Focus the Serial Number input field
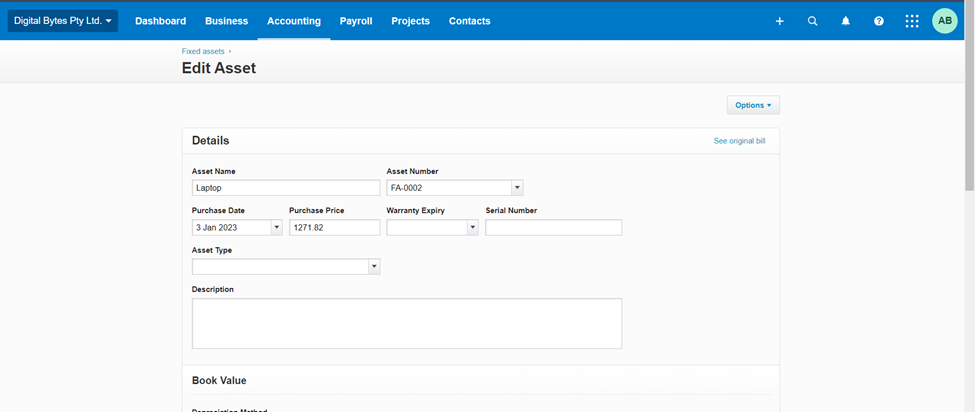 click(x=553, y=228)
